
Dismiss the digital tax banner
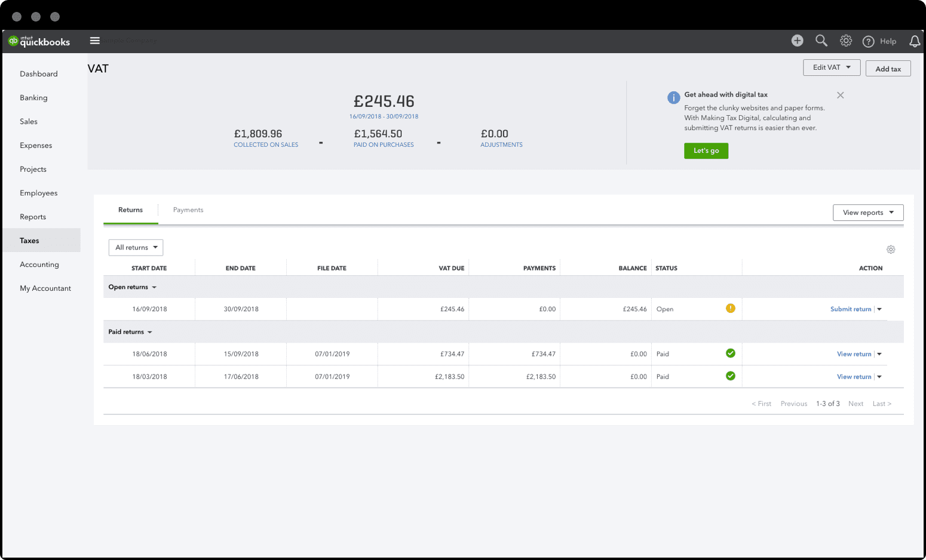840,95
